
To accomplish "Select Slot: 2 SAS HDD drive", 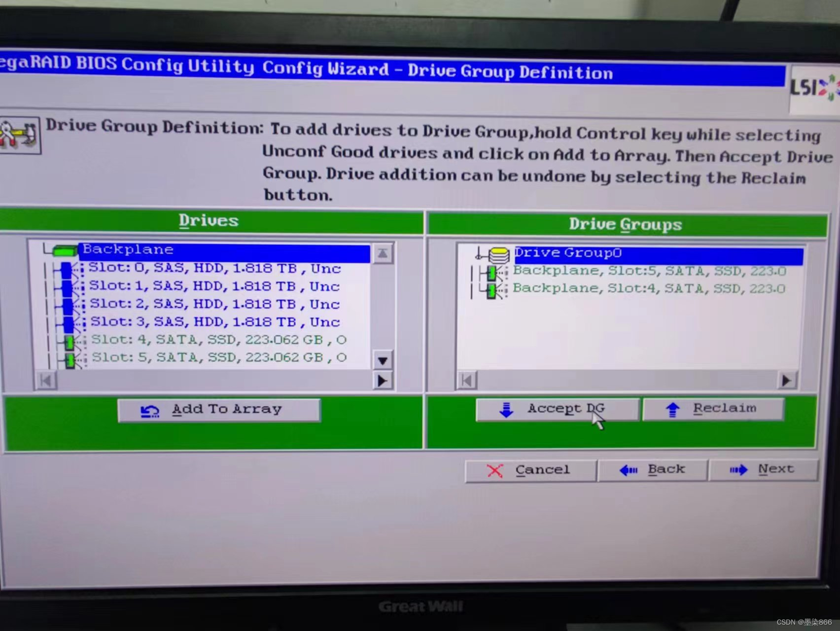I will point(214,304).
